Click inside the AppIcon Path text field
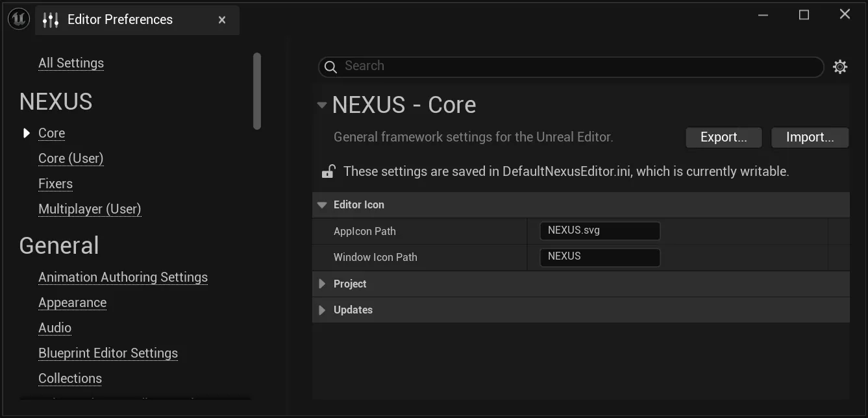868x418 pixels. (x=599, y=230)
